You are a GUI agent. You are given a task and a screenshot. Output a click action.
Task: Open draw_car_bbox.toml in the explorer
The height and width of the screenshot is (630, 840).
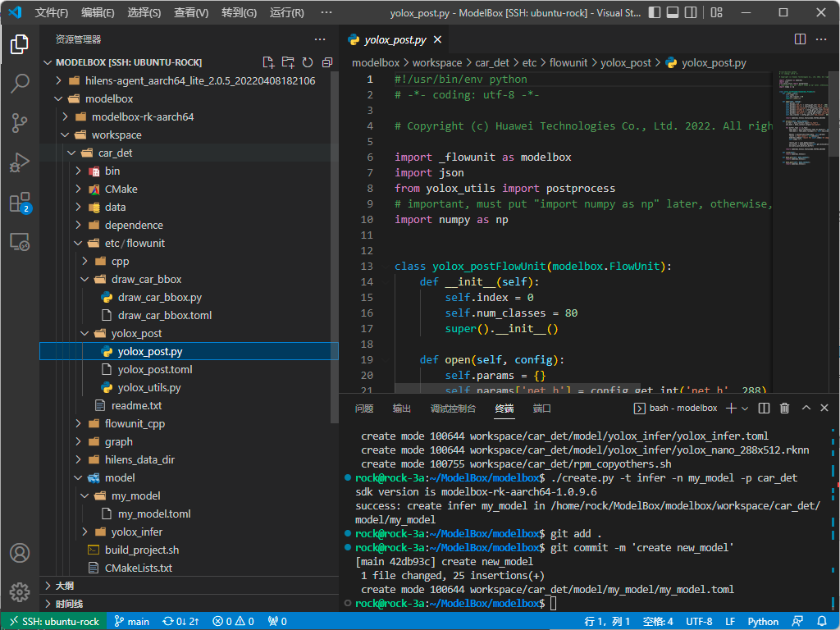tap(165, 315)
